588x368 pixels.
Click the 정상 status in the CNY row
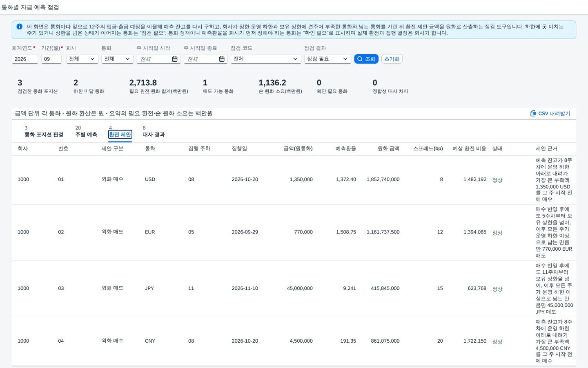pyautogui.click(x=497, y=341)
